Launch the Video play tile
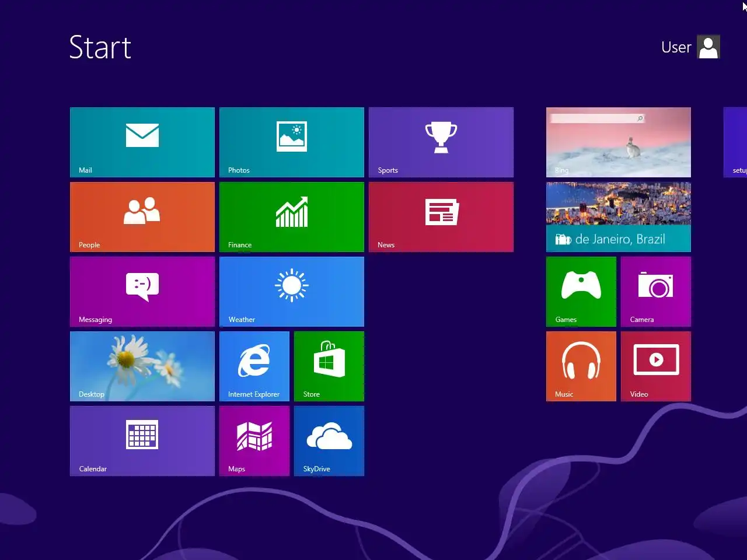Image resolution: width=747 pixels, height=560 pixels. [656, 366]
